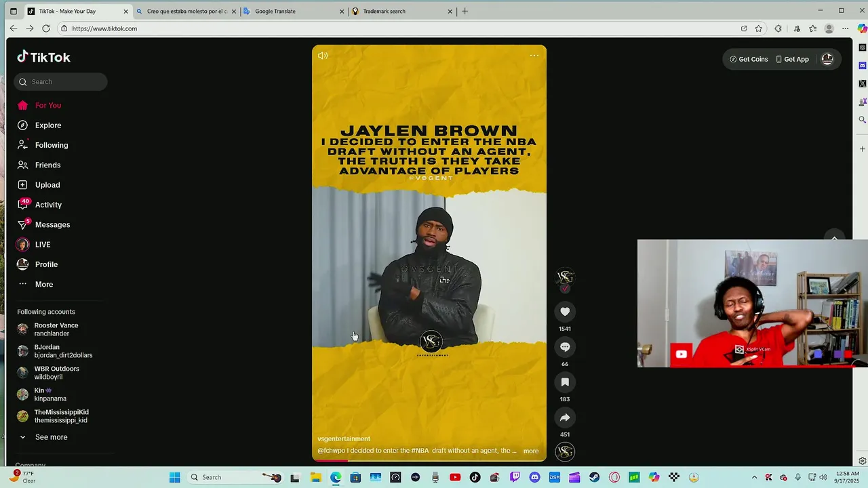Go to the previous video with the up arrow
Screen dimensions: 868x488
coord(834,237)
